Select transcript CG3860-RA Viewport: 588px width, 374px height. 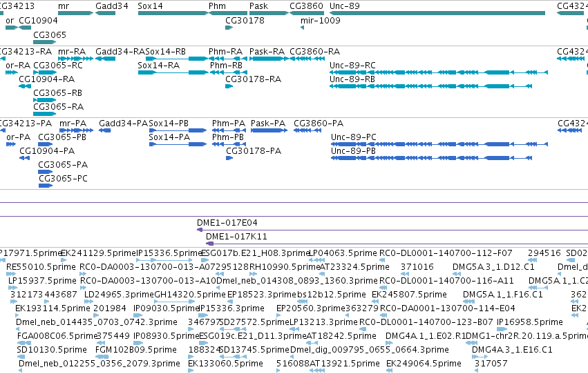click(x=305, y=59)
